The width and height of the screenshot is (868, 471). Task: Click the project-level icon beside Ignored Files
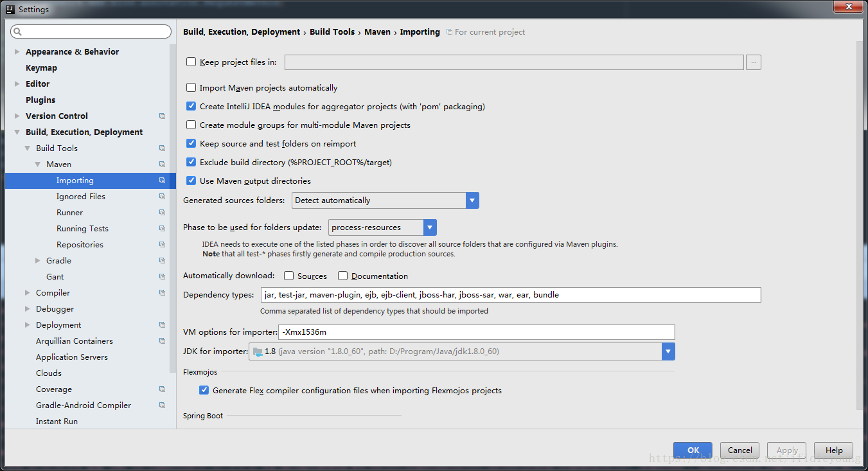click(x=162, y=197)
